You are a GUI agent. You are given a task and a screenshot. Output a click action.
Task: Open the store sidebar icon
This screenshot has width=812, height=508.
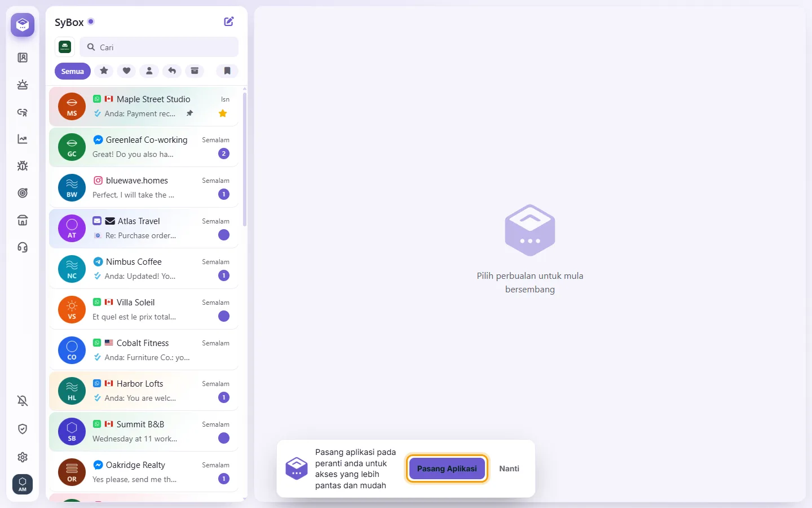(23, 220)
